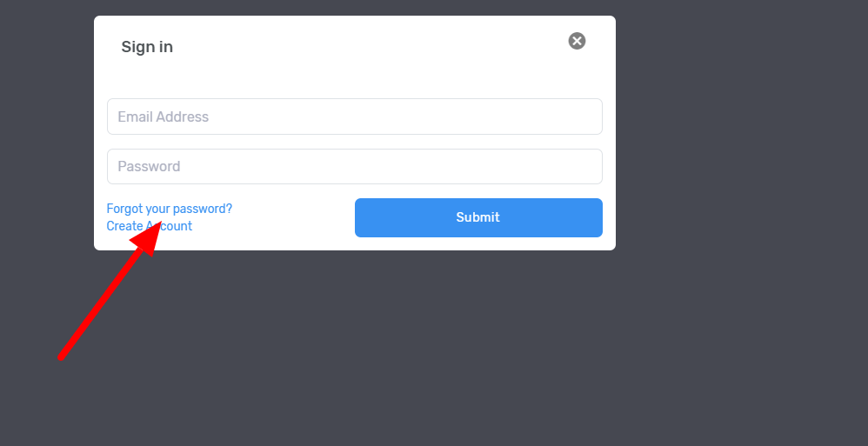Open the Forgot your password link
868x446 pixels.
tap(170, 209)
